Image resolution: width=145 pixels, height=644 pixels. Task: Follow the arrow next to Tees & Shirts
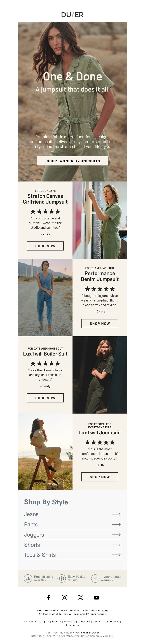click(116, 554)
